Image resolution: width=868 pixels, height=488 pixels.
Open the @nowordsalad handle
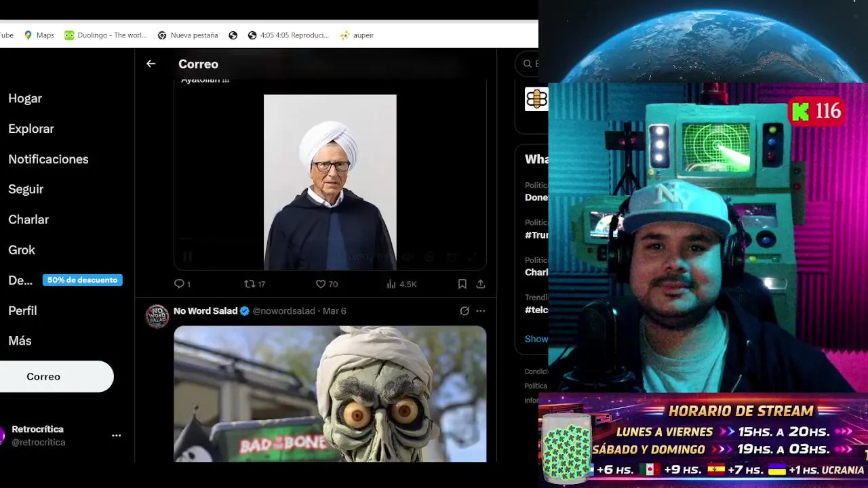point(284,310)
